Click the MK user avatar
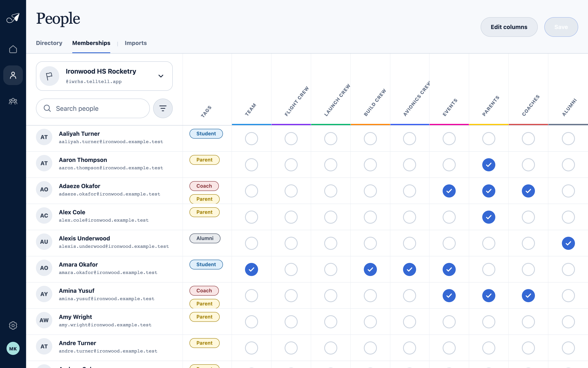Image resolution: width=588 pixels, height=368 pixels. pos(13,349)
